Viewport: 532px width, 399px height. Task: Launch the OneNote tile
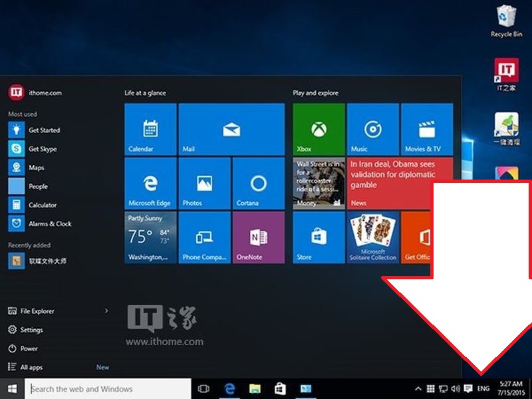tap(259, 237)
